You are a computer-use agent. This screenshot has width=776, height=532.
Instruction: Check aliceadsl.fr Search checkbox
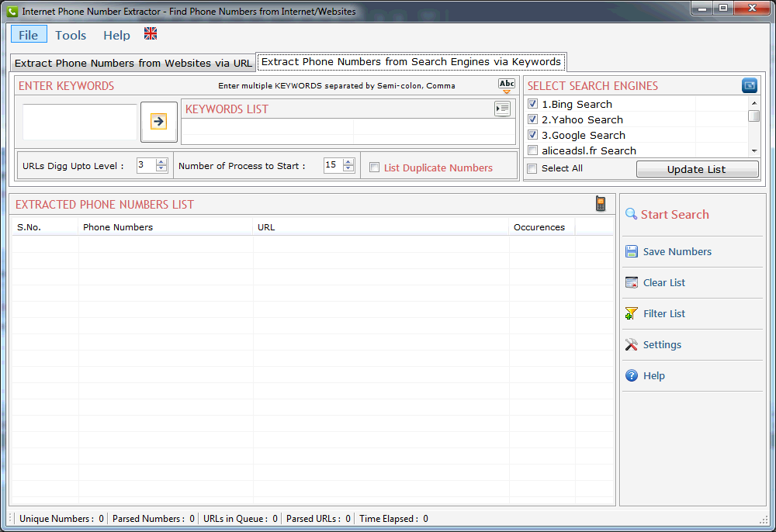point(532,150)
